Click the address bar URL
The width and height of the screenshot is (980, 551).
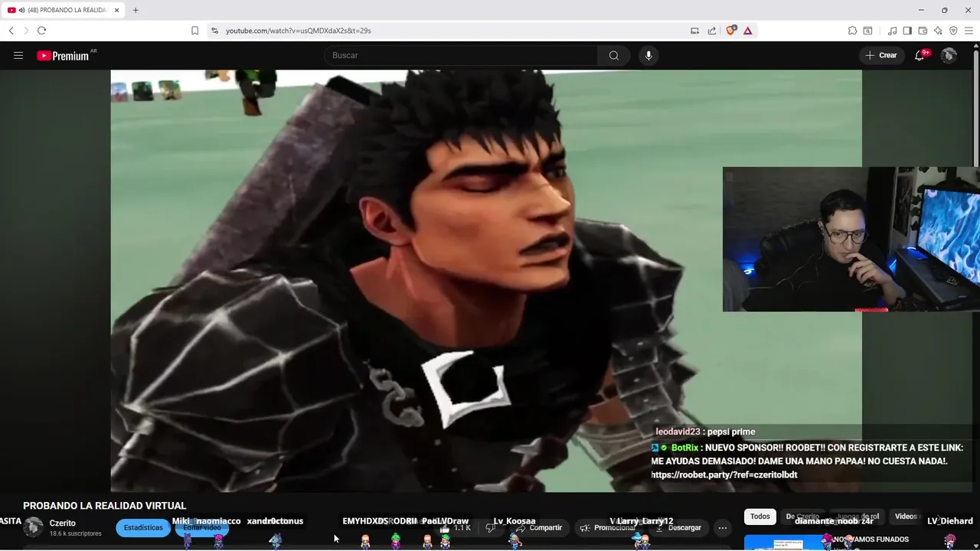click(299, 31)
